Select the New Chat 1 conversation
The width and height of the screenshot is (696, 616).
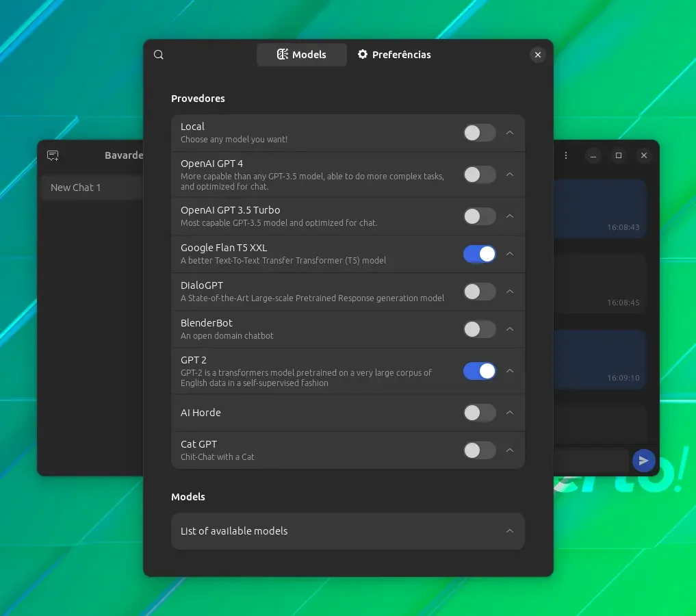coord(92,188)
